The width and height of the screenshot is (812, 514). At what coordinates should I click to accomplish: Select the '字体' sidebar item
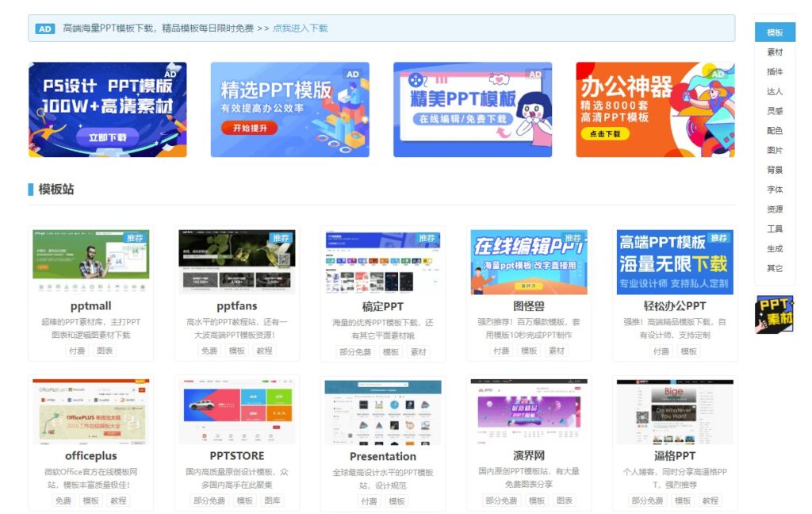coord(775,190)
